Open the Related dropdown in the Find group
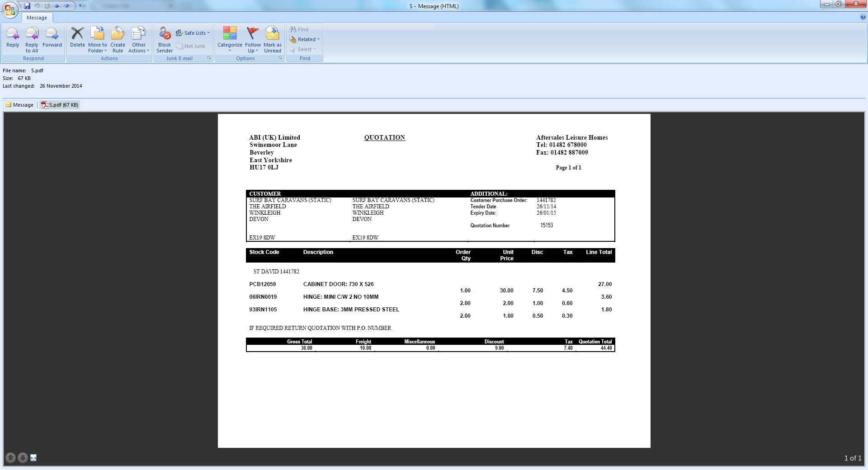The height and width of the screenshot is (470, 868). coord(305,39)
